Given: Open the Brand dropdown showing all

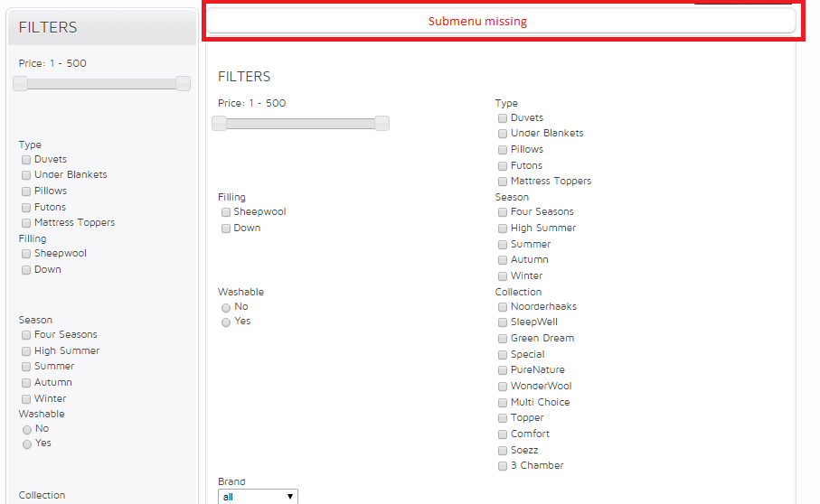Looking at the screenshot, I should coord(258,497).
